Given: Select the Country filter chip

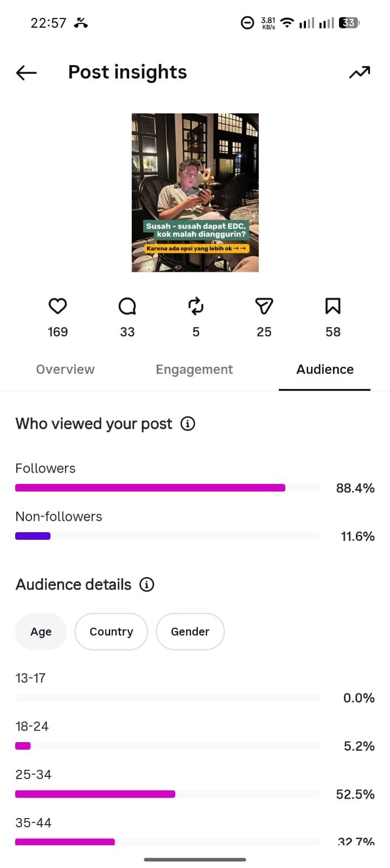Looking at the screenshot, I should [111, 631].
